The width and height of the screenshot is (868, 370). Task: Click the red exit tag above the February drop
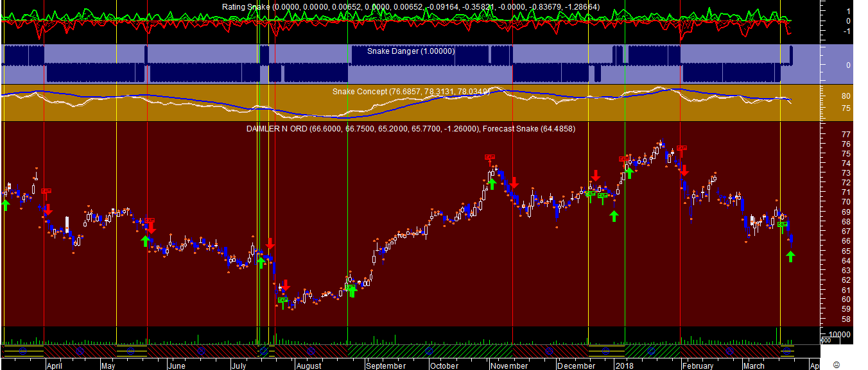coord(681,147)
